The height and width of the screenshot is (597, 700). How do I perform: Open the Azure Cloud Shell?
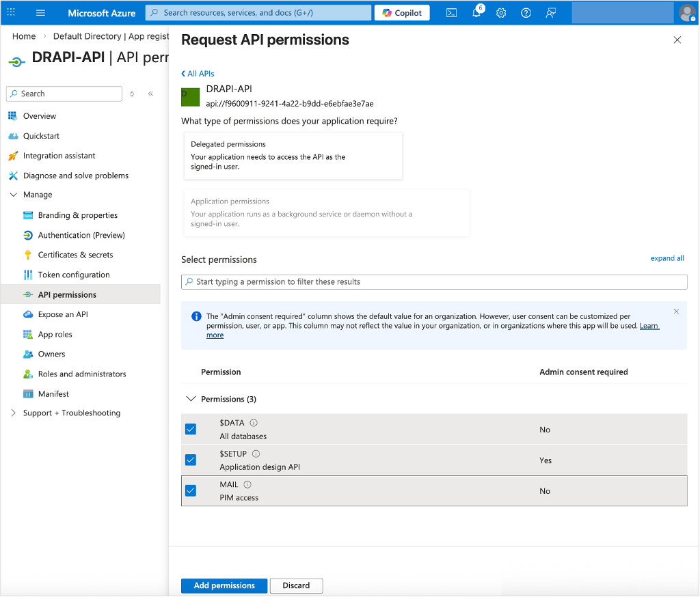[x=450, y=12]
